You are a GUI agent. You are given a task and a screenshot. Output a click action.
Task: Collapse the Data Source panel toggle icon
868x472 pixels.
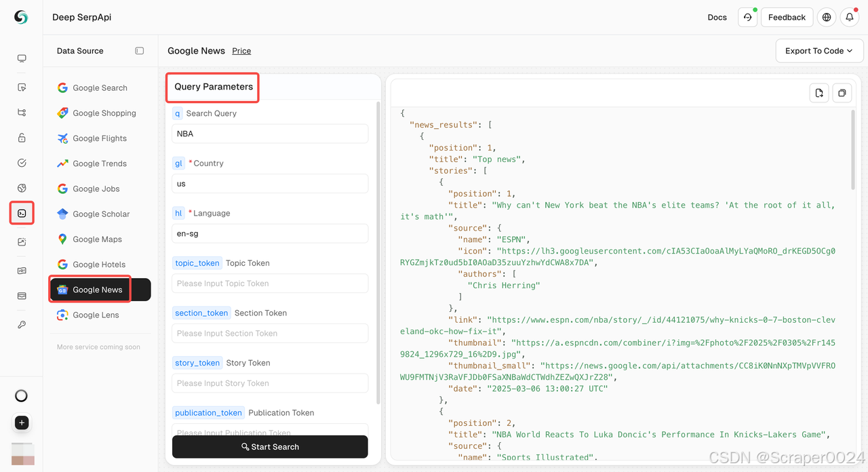click(x=140, y=51)
